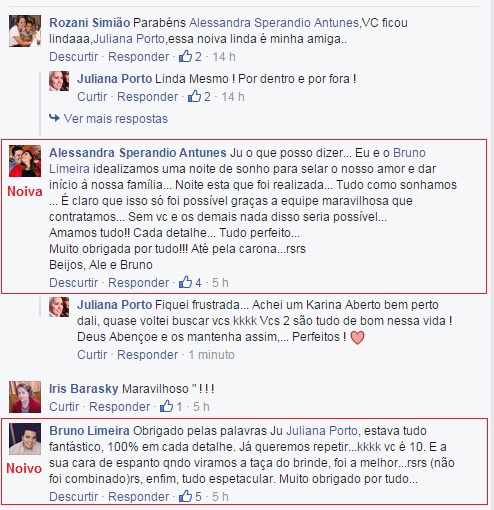This screenshot has width=494, height=510.
Task: Click thumbs-up icon on Bruno Limeira's comment
Action: point(185,496)
